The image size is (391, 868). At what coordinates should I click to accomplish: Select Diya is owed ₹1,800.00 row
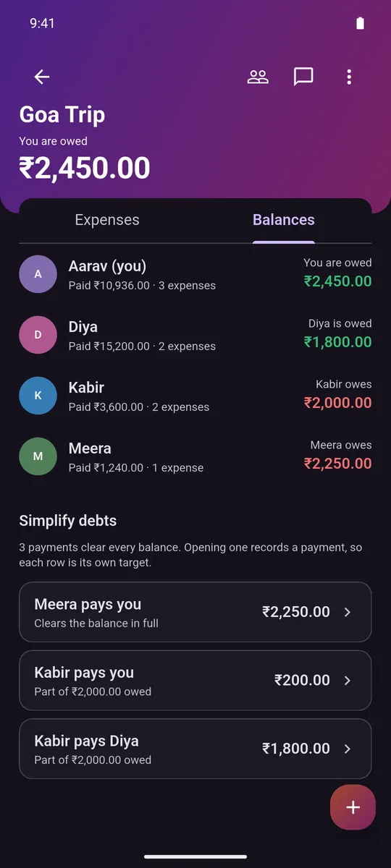point(195,335)
